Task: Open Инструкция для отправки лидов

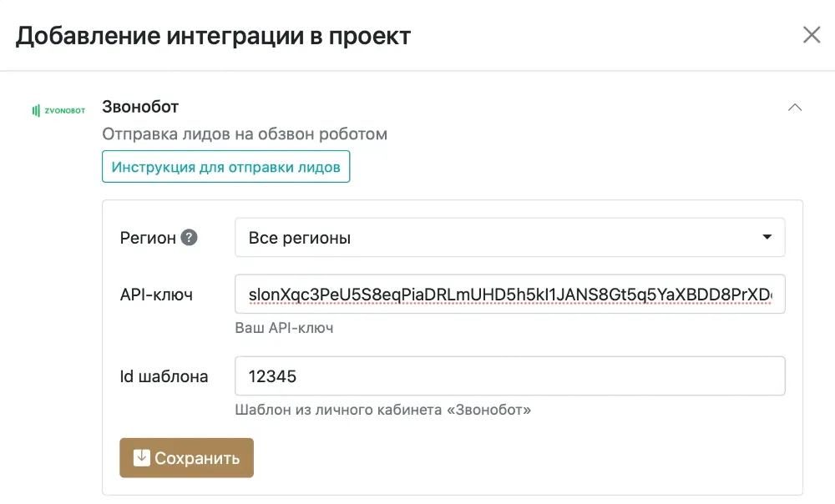Action: coord(226,167)
